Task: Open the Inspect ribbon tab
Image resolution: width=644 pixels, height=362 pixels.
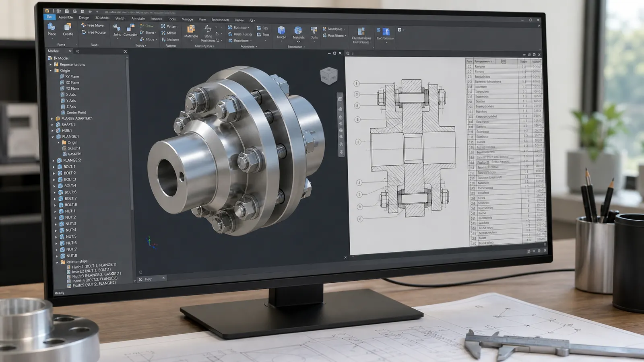Action: (157, 19)
